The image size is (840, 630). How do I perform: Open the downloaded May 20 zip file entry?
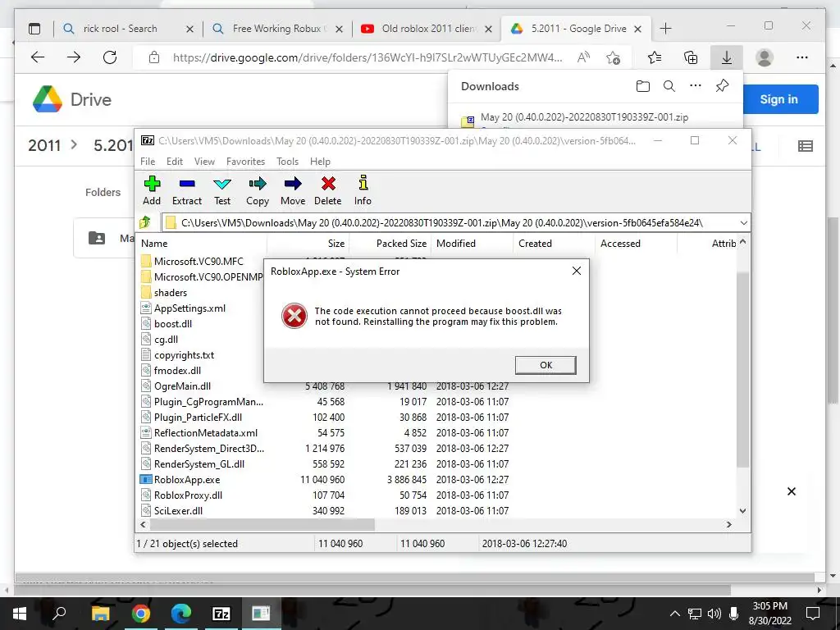(584, 116)
